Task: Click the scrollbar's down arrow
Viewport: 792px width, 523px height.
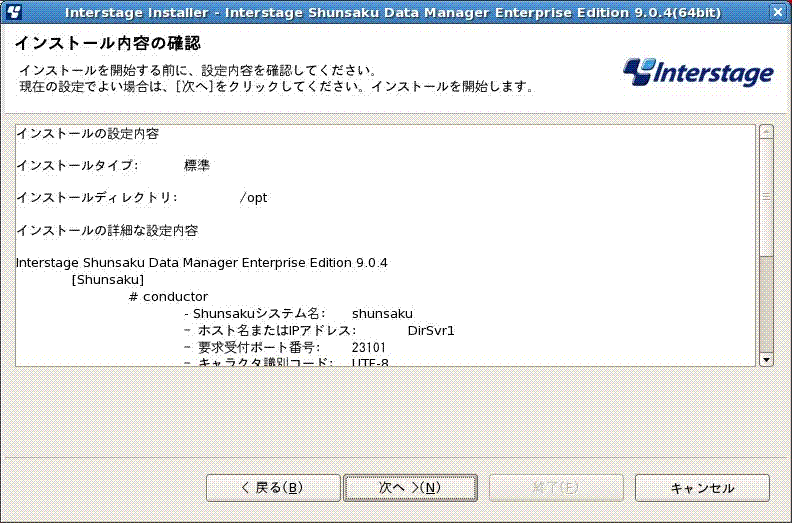Action: coord(766,360)
